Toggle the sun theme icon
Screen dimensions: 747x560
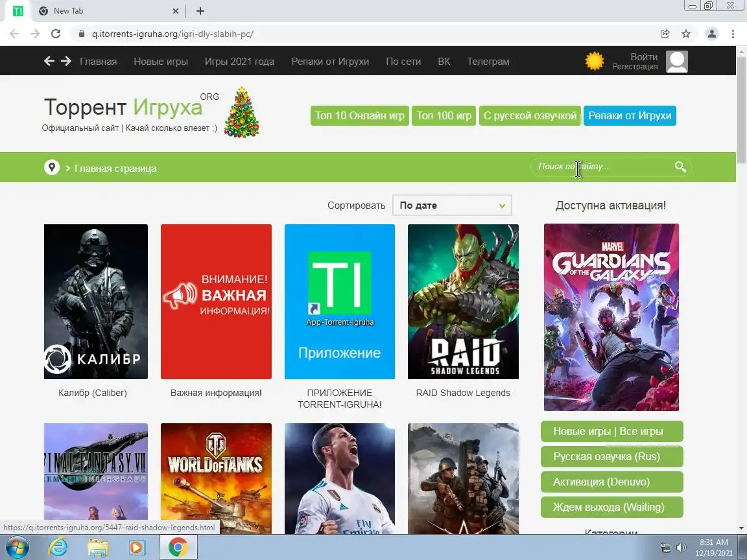(x=594, y=61)
